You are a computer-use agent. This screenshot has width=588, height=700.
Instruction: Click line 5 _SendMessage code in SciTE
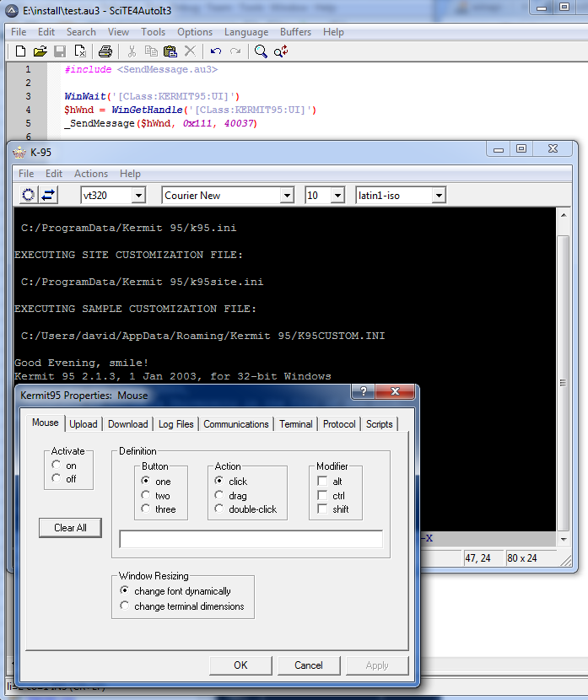click(161, 123)
